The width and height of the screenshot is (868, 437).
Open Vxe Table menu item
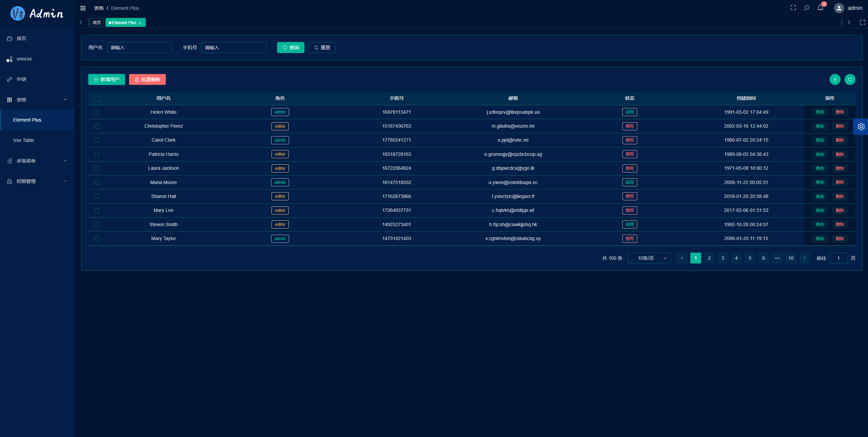(24, 140)
